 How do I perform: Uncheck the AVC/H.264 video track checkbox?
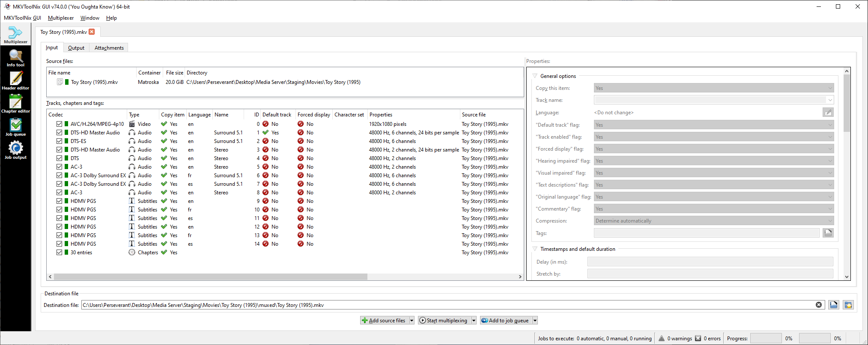click(60, 124)
